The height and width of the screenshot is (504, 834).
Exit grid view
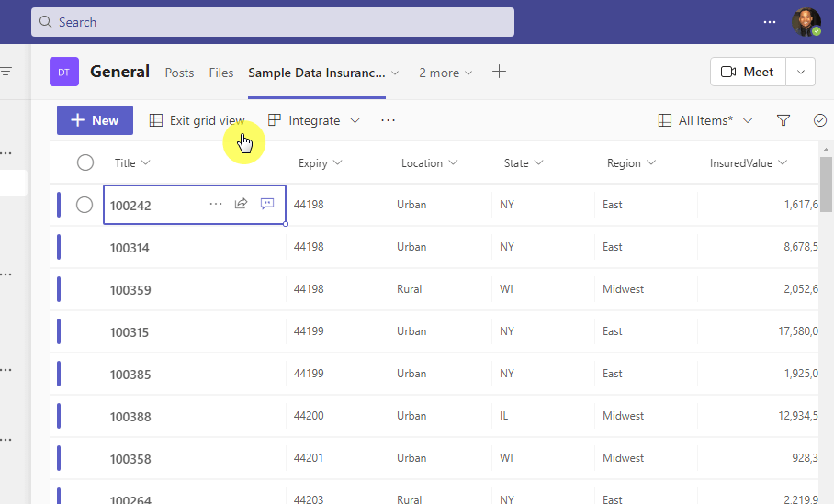pos(197,120)
